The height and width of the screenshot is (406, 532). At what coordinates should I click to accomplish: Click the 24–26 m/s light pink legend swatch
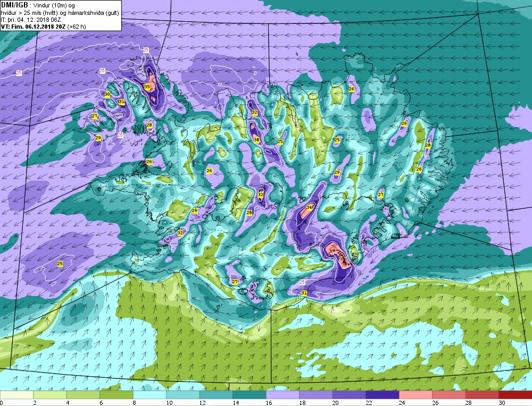pos(415,395)
